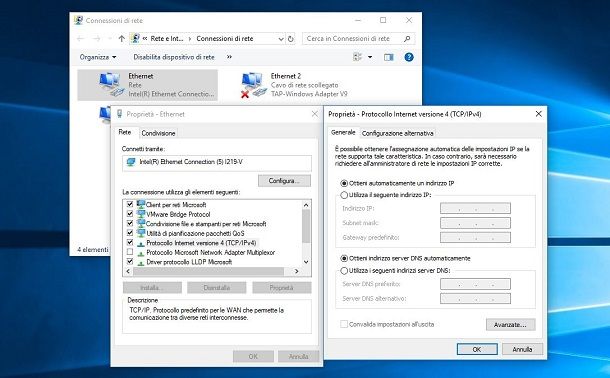
Task: Uncheck Utilità di pianificazione pacchetti QoS
Action: [x=130, y=233]
